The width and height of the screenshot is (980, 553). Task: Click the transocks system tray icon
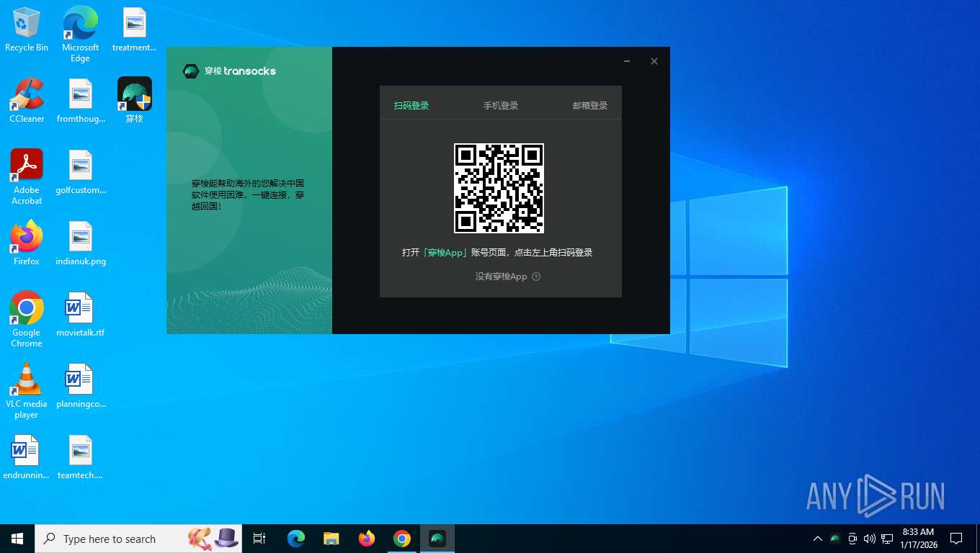(835, 539)
